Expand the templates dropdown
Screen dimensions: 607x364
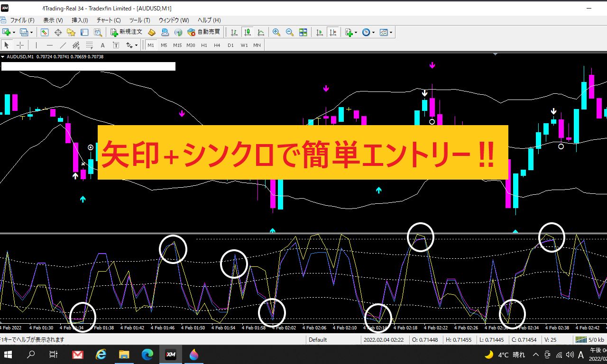point(390,33)
